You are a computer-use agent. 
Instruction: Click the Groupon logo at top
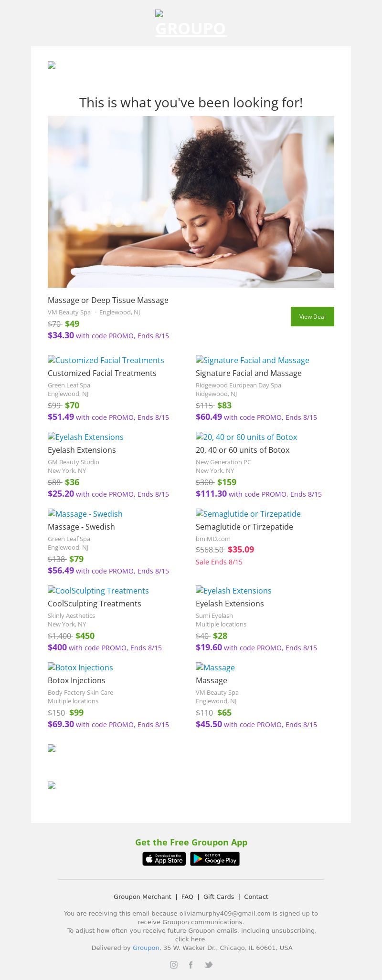[191, 24]
